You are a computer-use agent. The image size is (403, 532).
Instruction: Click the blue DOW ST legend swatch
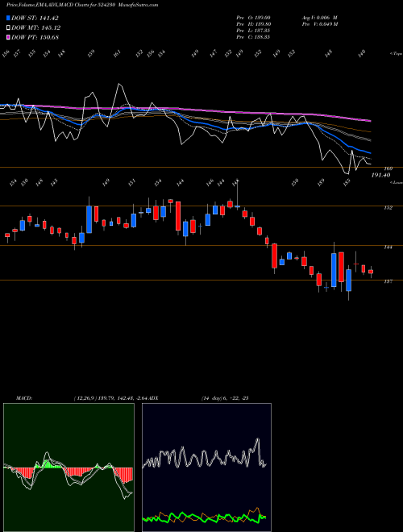[9, 18]
